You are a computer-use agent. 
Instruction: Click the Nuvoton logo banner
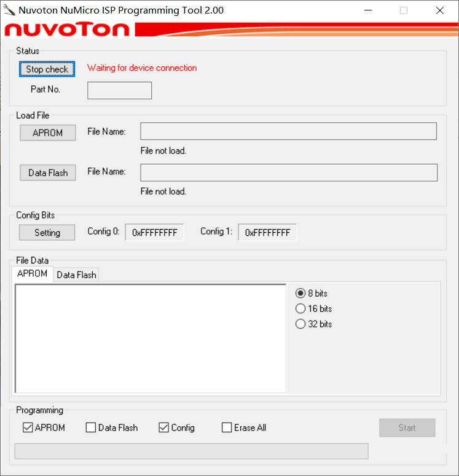click(x=230, y=29)
